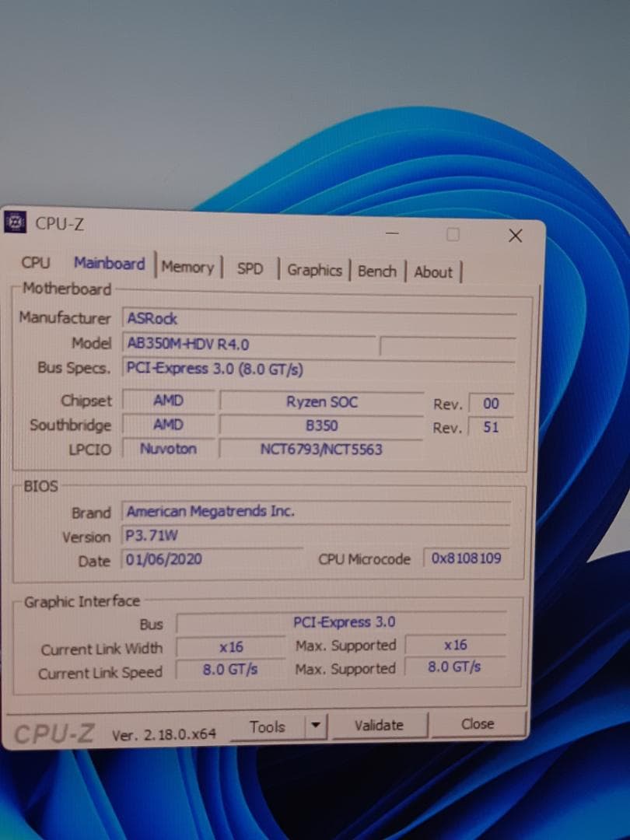This screenshot has width=630, height=840.
Task: Select BIOS date 01/06/2020
Action: (212, 559)
